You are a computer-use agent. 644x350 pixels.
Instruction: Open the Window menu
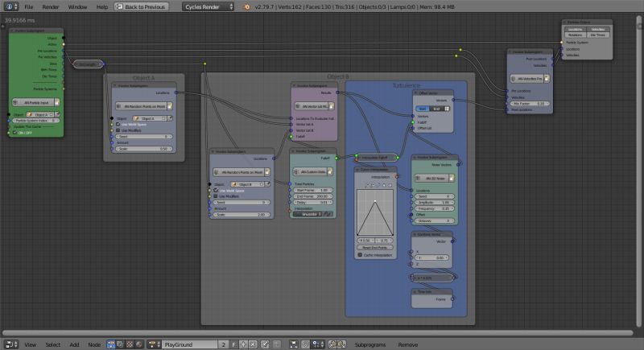(x=77, y=6)
